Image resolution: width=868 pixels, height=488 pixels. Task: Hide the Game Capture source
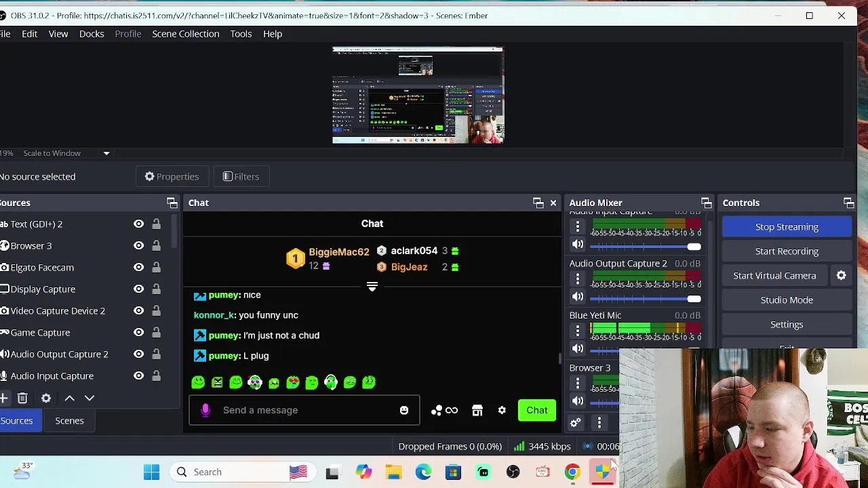click(138, 332)
